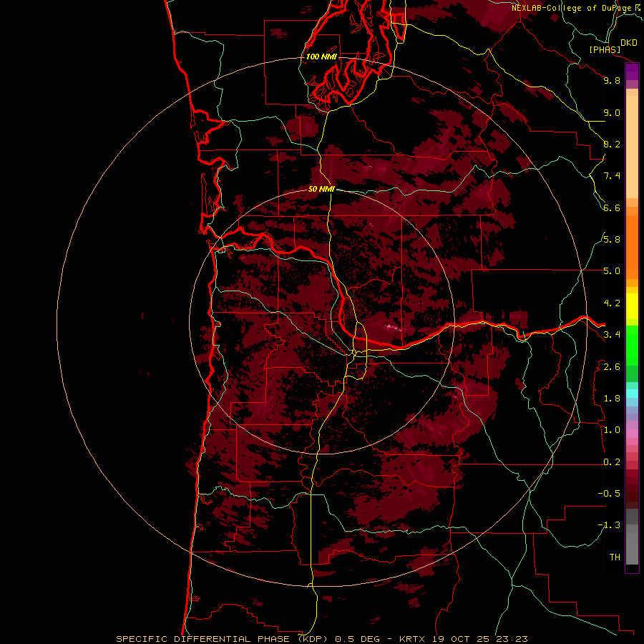
Task: Click the orange segment of the color bar
Action: tap(632, 247)
